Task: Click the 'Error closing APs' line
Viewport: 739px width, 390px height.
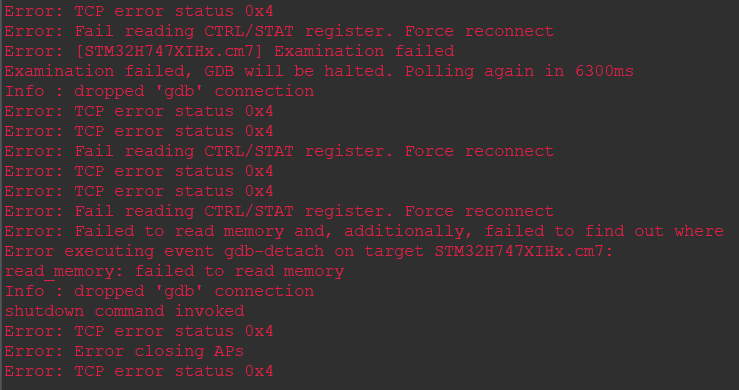Action: pyautogui.click(x=124, y=351)
